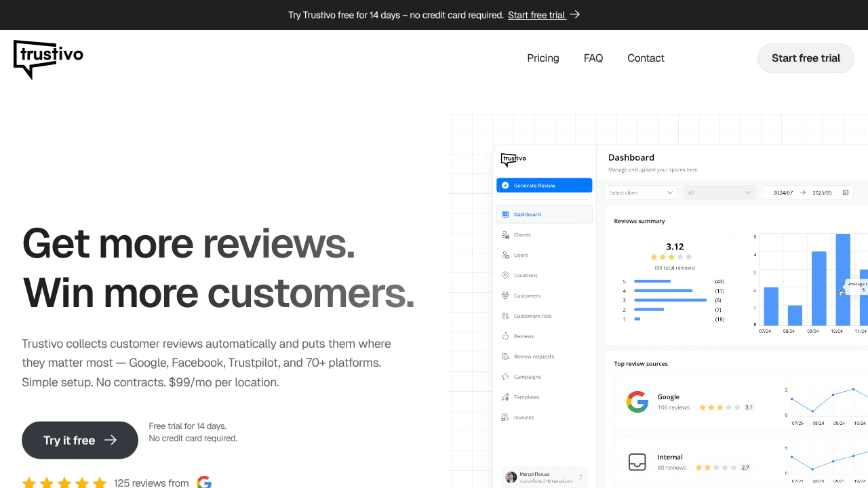
Task: Open the Pricing page
Action: [x=543, y=58]
